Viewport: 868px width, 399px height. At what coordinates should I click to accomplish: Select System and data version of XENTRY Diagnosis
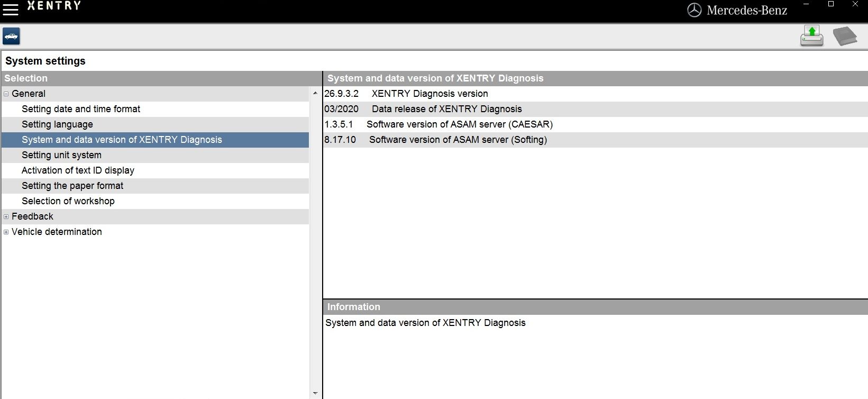point(122,140)
